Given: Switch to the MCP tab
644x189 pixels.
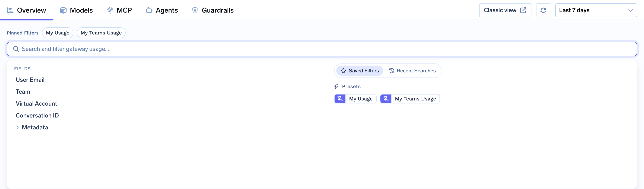Looking at the screenshot, I should [x=119, y=10].
